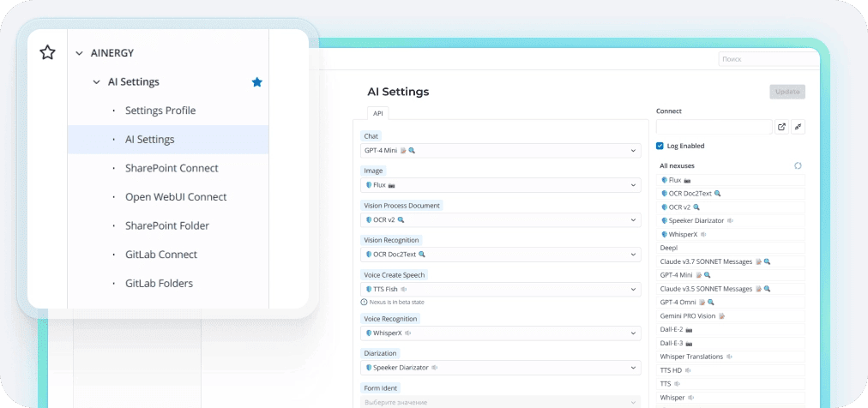Click the speaker icon beside Whisper Translations
868x408 pixels.
point(730,357)
